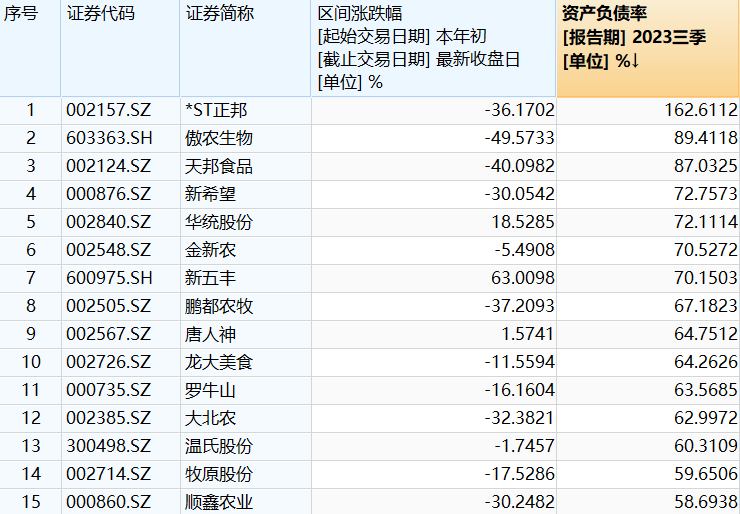
Task: Click price change value 1.5741
Action: tap(528, 334)
